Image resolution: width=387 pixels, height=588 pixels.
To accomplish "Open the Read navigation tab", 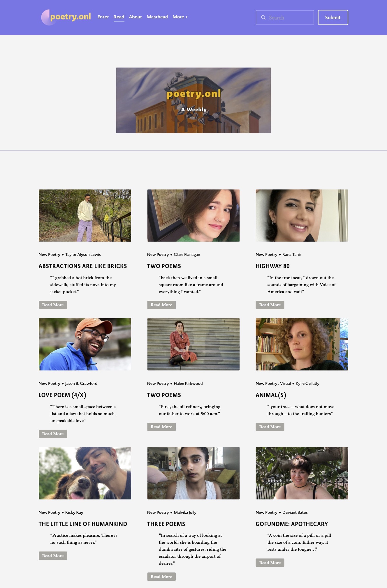I will [x=119, y=17].
